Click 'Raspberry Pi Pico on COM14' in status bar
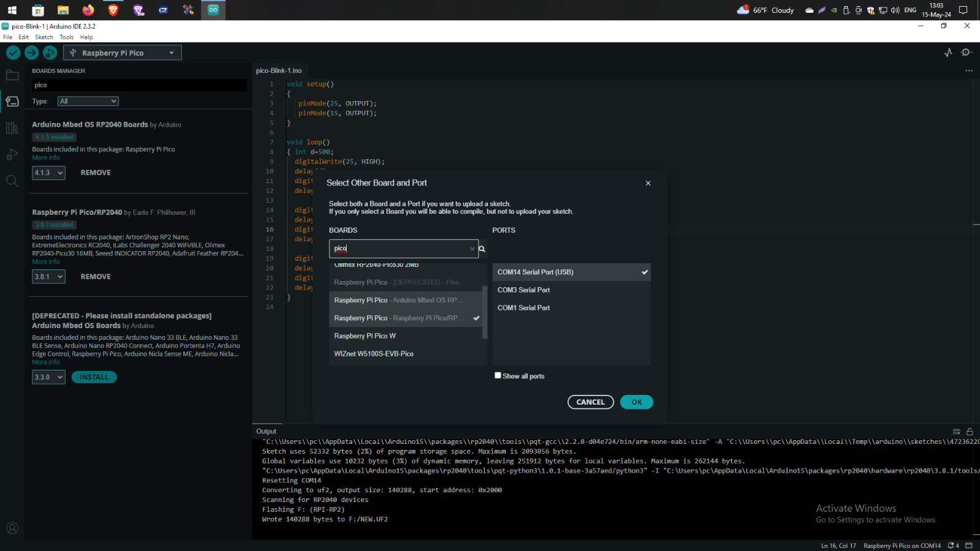Viewport: 980px width, 551px height. click(902, 545)
